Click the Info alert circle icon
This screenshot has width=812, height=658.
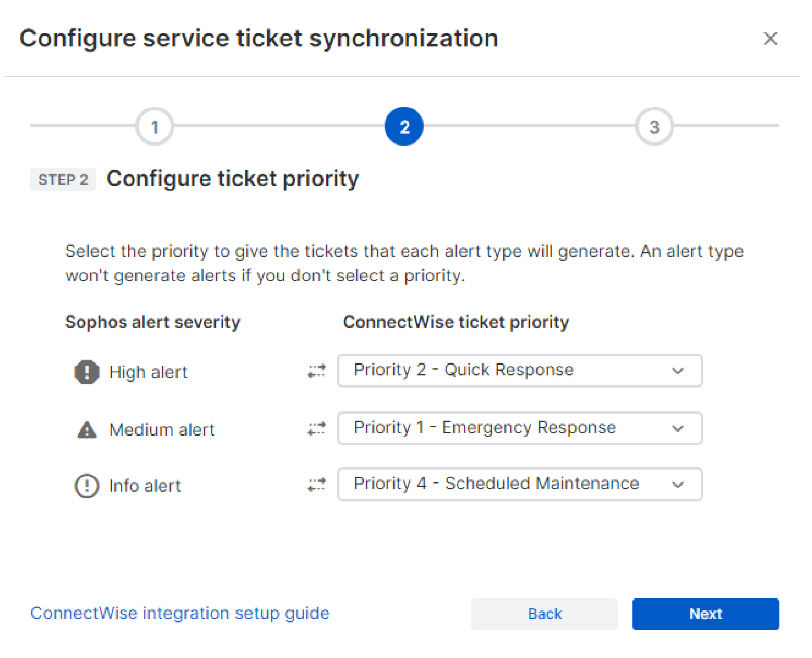click(x=87, y=486)
